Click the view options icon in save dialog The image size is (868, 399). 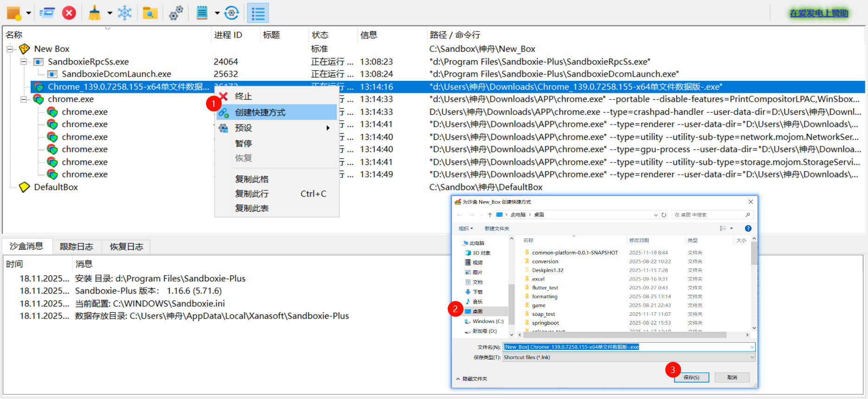tap(723, 229)
